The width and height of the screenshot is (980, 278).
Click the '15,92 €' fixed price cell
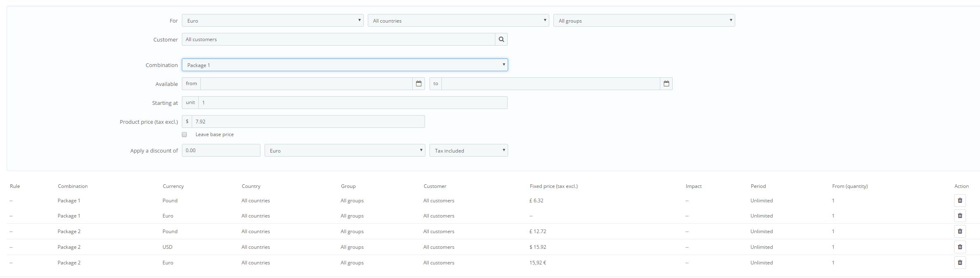pos(538,263)
